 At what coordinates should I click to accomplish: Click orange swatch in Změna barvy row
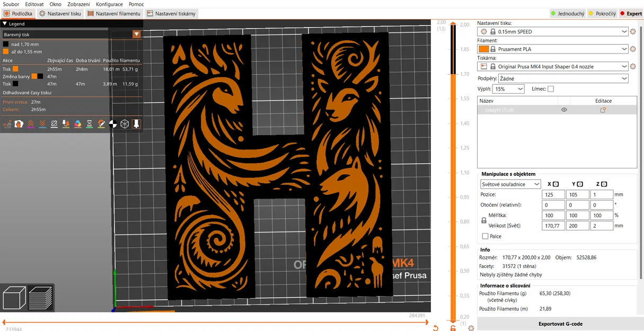tap(34, 76)
